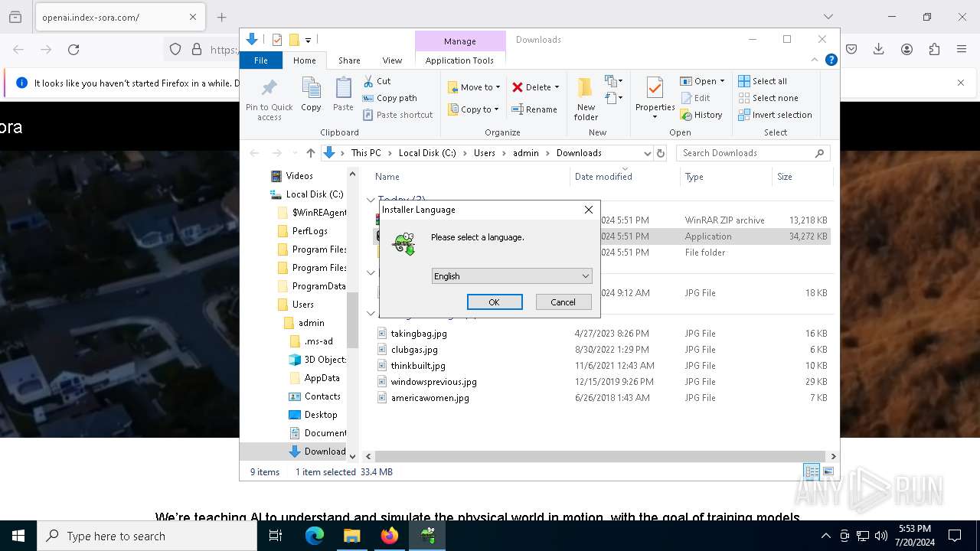Viewport: 980px width, 551px height.
Task: Open Microsoft Edge from taskbar
Action: click(315, 536)
